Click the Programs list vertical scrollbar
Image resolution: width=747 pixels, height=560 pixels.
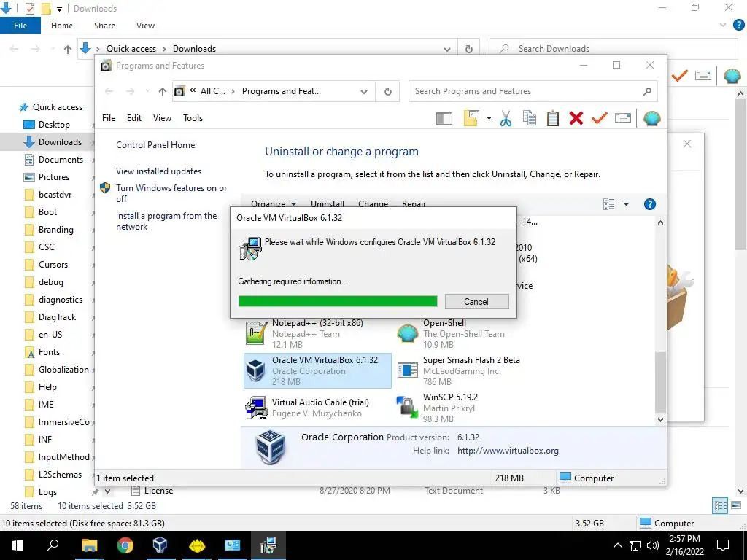tap(660, 382)
